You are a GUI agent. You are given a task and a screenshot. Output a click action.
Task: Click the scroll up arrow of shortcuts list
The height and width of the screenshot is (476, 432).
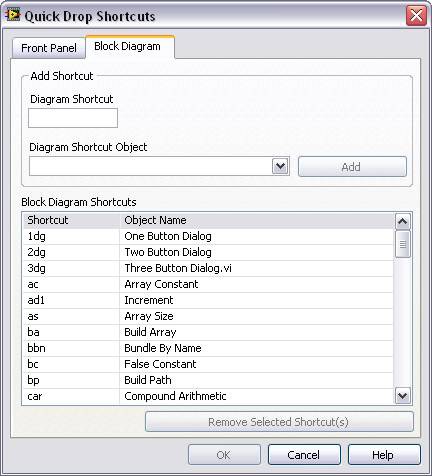point(403,221)
